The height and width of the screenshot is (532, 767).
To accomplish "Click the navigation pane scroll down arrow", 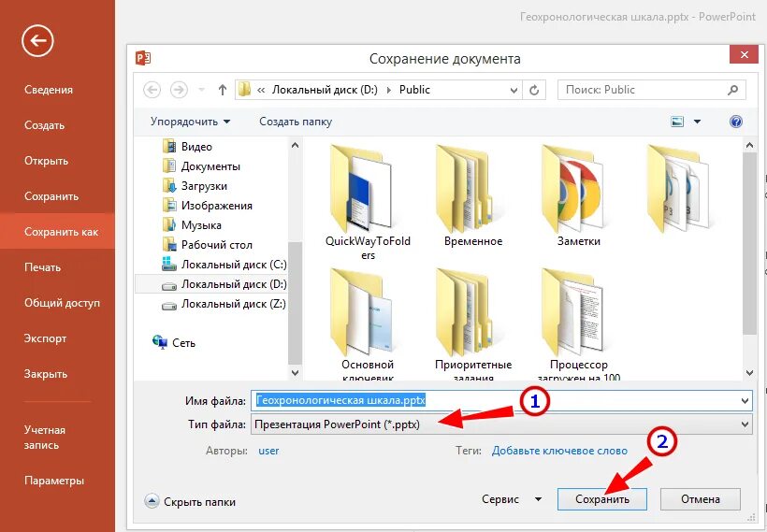I will (x=295, y=373).
